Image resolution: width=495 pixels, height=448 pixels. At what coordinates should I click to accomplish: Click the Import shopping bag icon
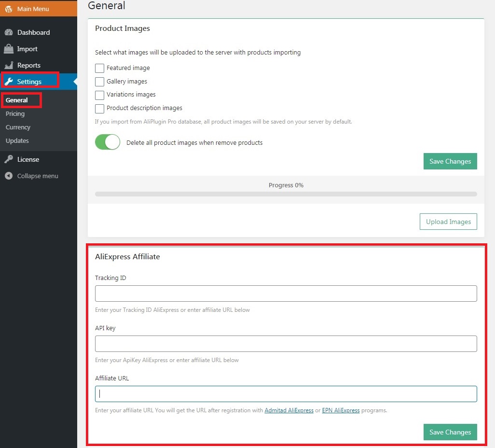pos(9,49)
